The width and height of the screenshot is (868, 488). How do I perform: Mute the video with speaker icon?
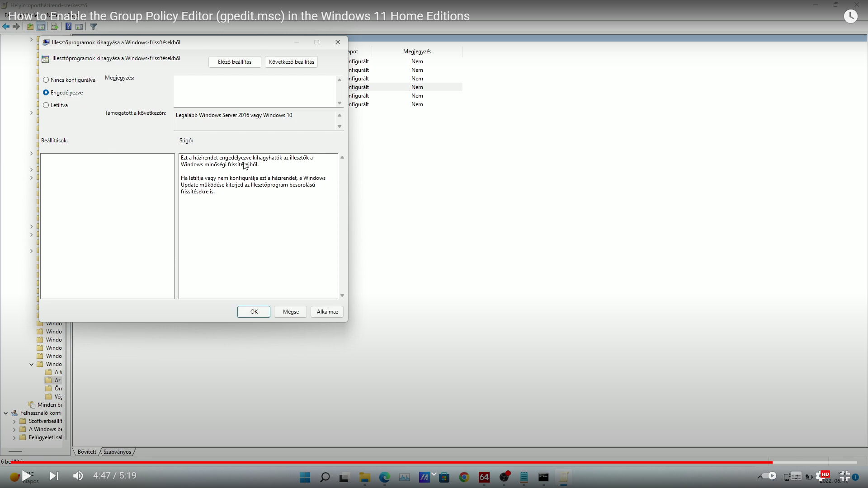coord(78,475)
